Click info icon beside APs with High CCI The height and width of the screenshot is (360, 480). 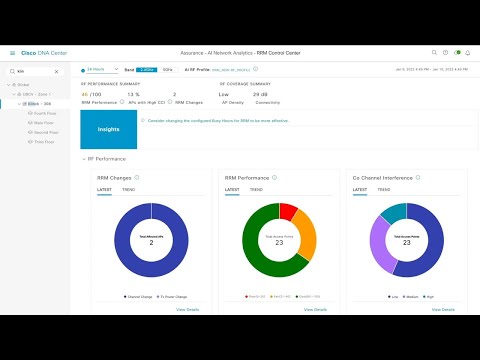point(170,102)
